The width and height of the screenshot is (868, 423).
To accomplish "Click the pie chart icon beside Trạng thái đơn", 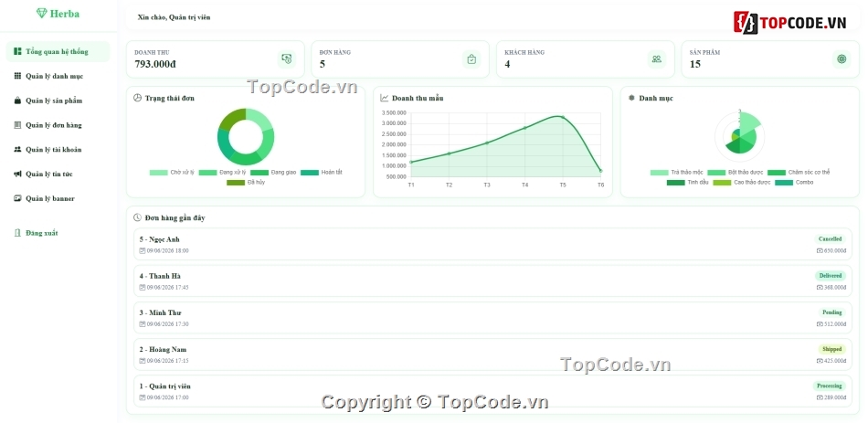I will point(137,98).
